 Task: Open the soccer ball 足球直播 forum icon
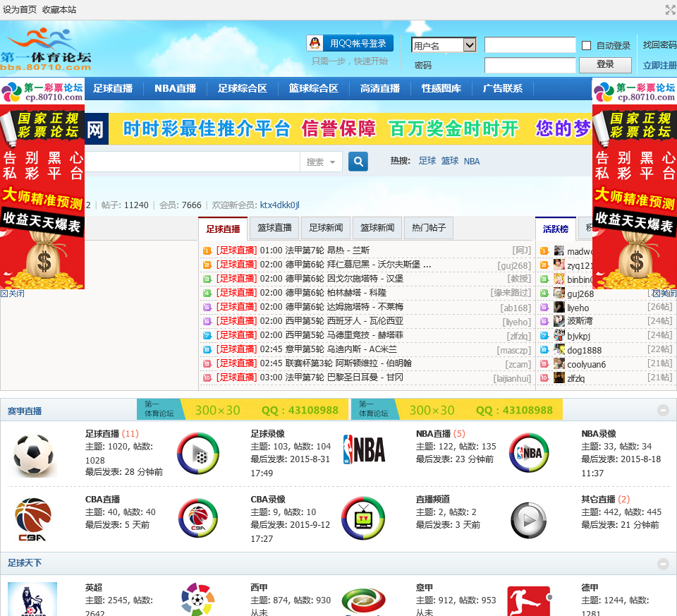pos(33,455)
